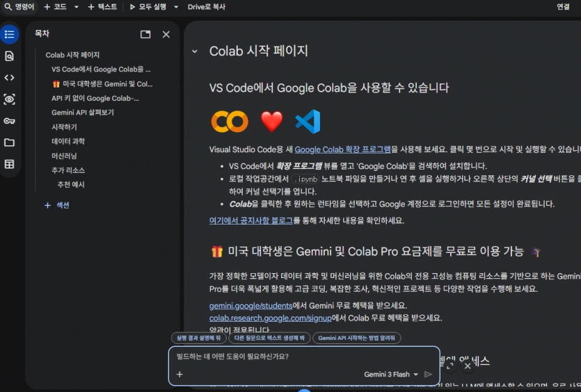This screenshot has width=581, height=392.
Task: Open the files folder icon
Action: point(9,142)
